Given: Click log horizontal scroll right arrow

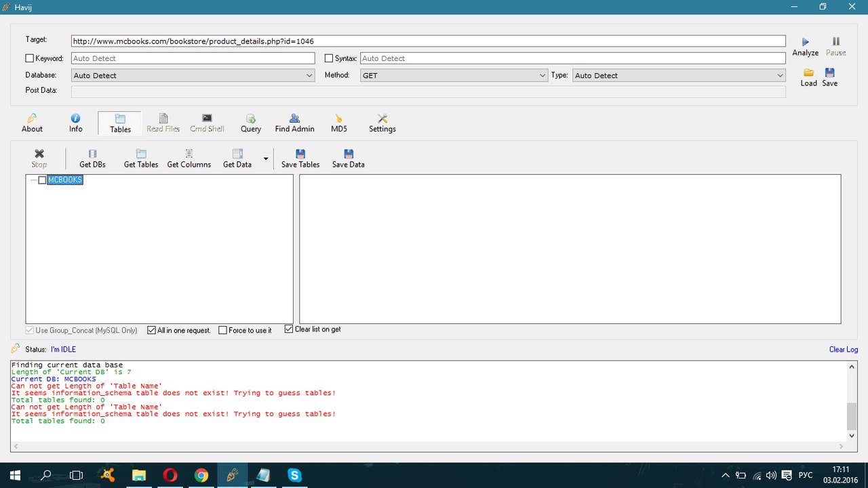Looking at the screenshot, I should (x=842, y=447).
